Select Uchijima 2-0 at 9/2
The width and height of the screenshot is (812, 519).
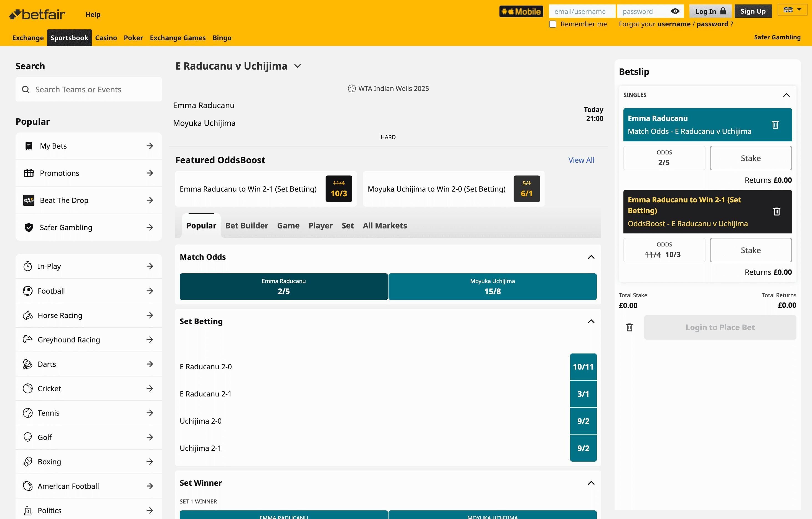[583, 421]
